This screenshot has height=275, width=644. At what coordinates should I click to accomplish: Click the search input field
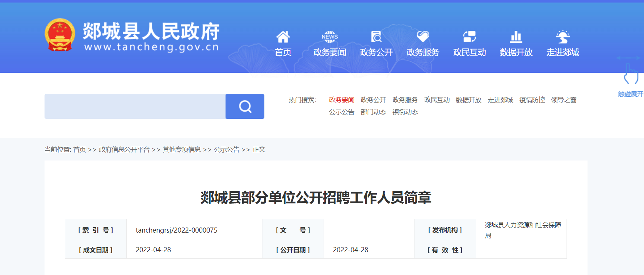[x=135, y=107]
